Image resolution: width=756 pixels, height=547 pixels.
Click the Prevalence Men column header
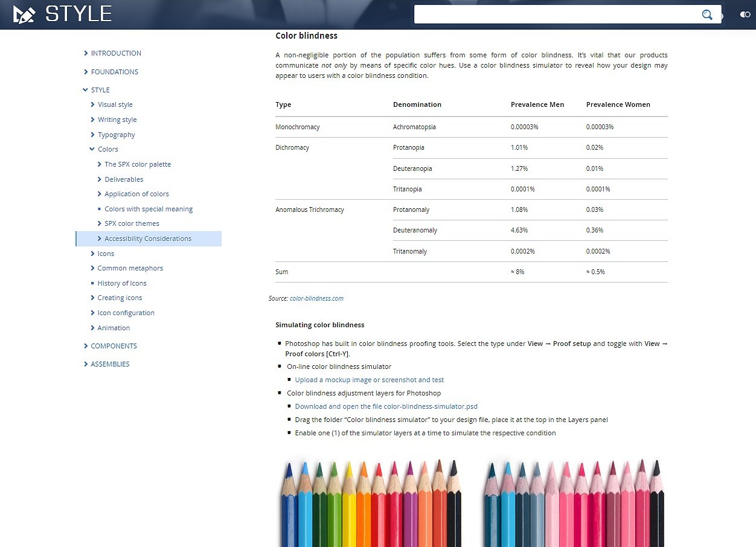point(537,104)
